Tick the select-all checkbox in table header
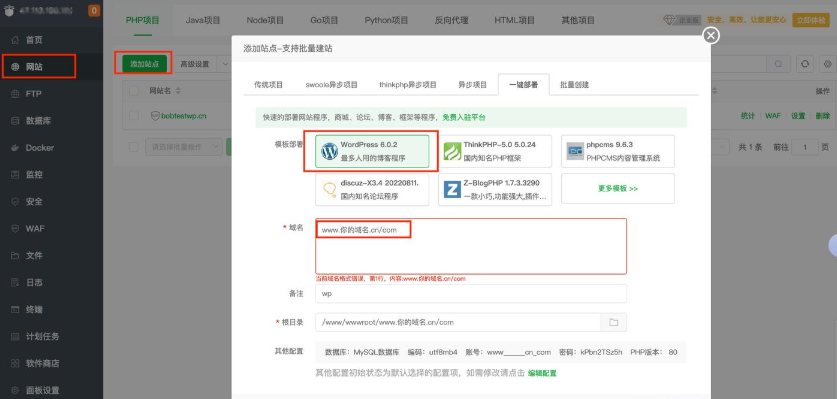837x399 pixels. [x=134, y=91]
